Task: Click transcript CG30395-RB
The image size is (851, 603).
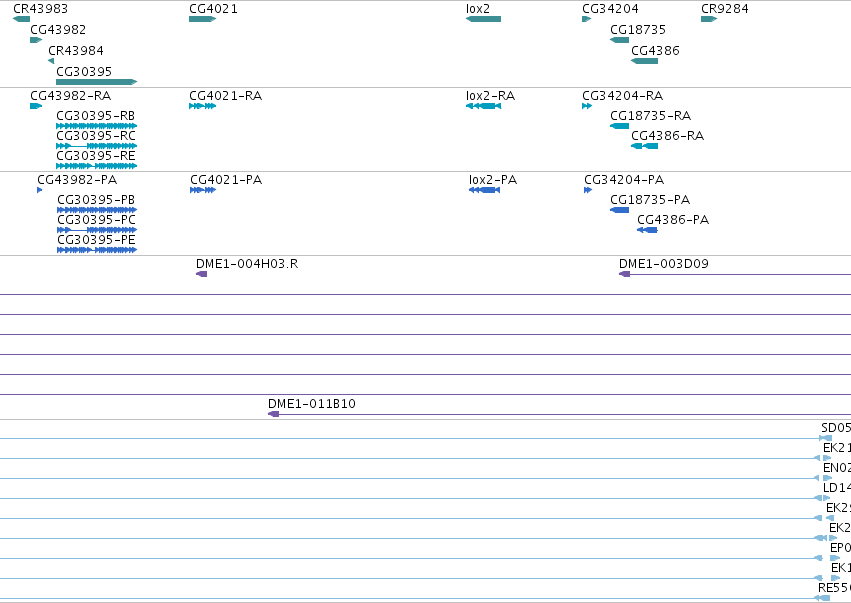Action: (97, 126)
